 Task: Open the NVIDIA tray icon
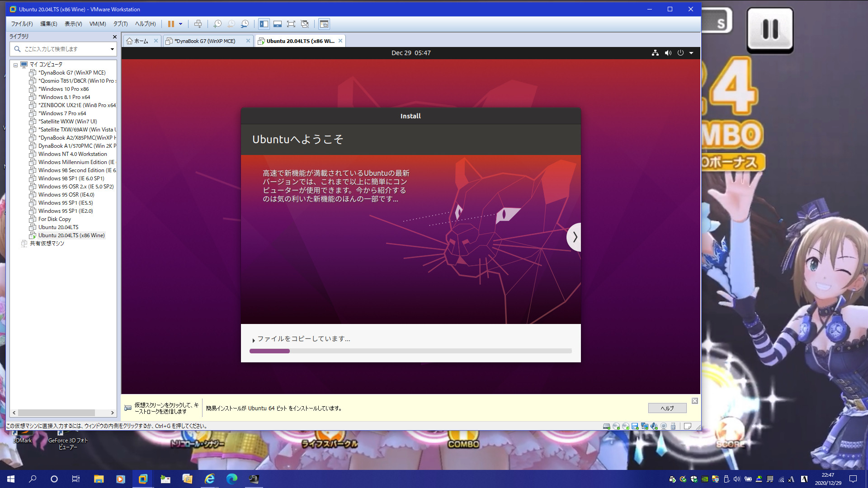pyautogui.click(x=705, y=479)
